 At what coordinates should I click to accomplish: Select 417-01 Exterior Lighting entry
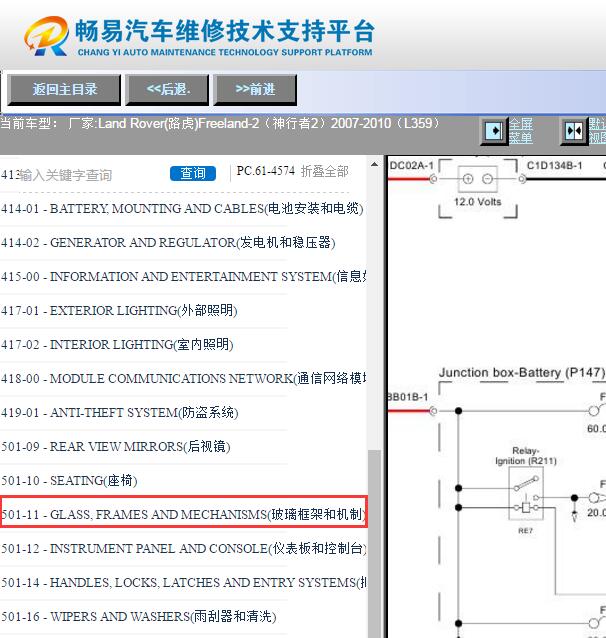pos(119,311)
